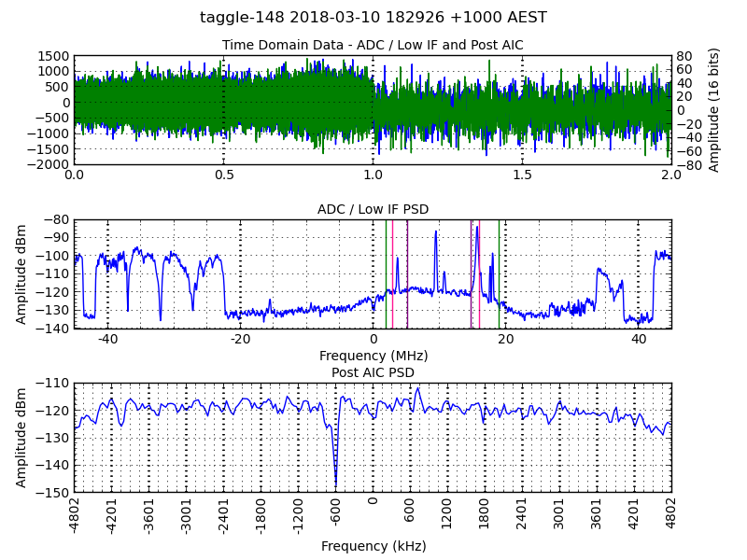This screenshot has width=747, height=560.
Task: Select the -600 kHz tick label
Action: [x=336, y=511]
